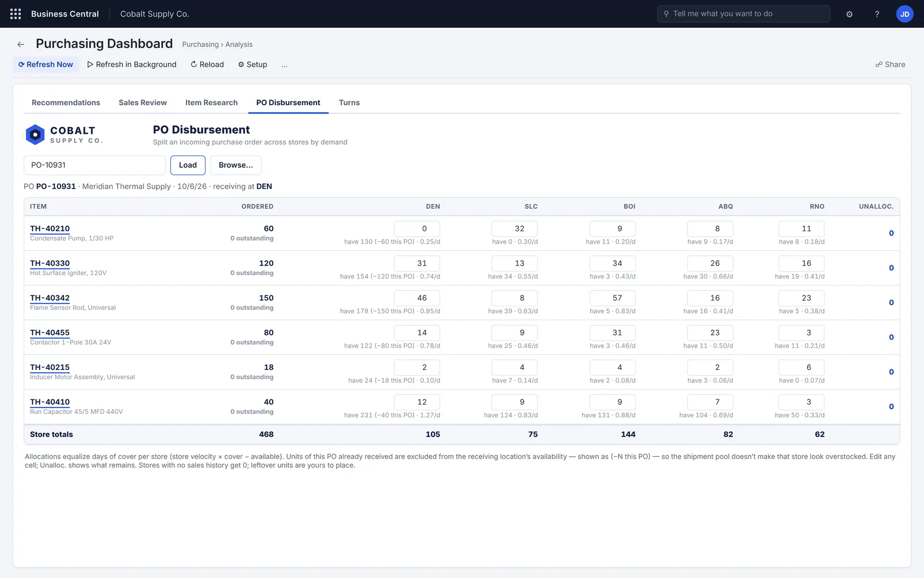Go back with the arrow icon
924x578 pixels.
21,45
